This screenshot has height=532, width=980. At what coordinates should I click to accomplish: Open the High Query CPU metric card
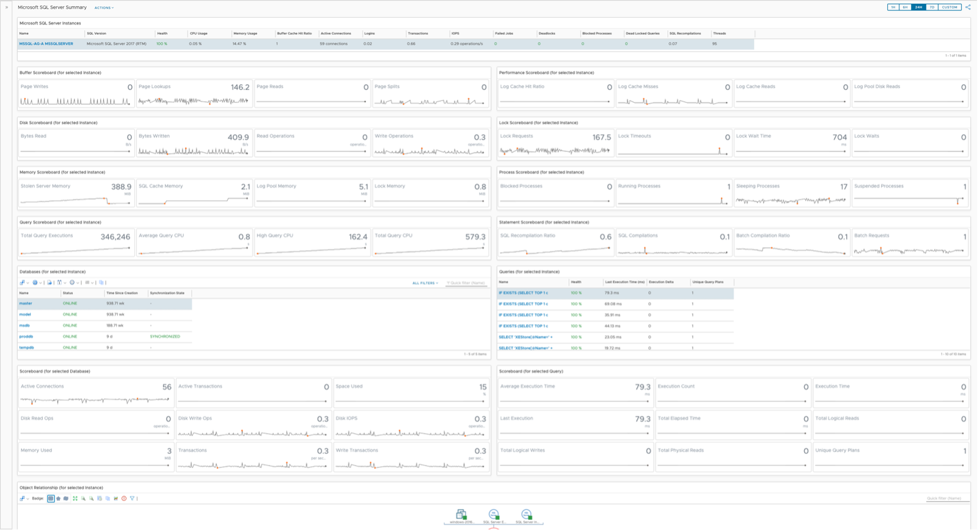pos(312,243)
